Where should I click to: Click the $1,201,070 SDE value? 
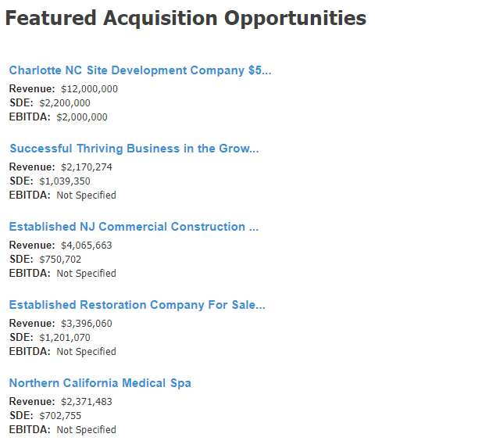(65, 338)
